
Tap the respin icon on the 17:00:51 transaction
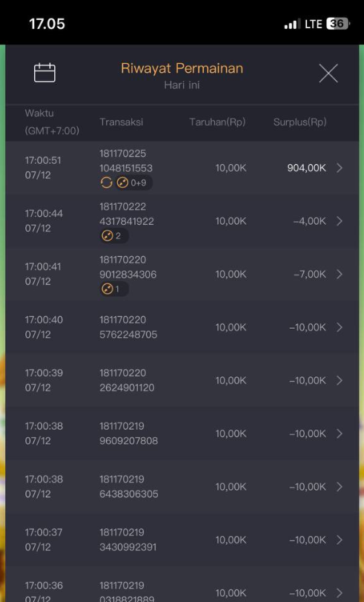pos(107,183)
